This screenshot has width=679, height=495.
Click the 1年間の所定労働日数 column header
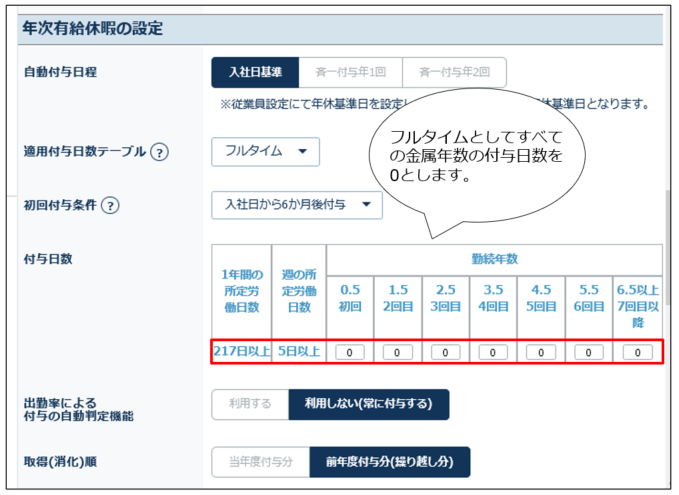(242, 291)
